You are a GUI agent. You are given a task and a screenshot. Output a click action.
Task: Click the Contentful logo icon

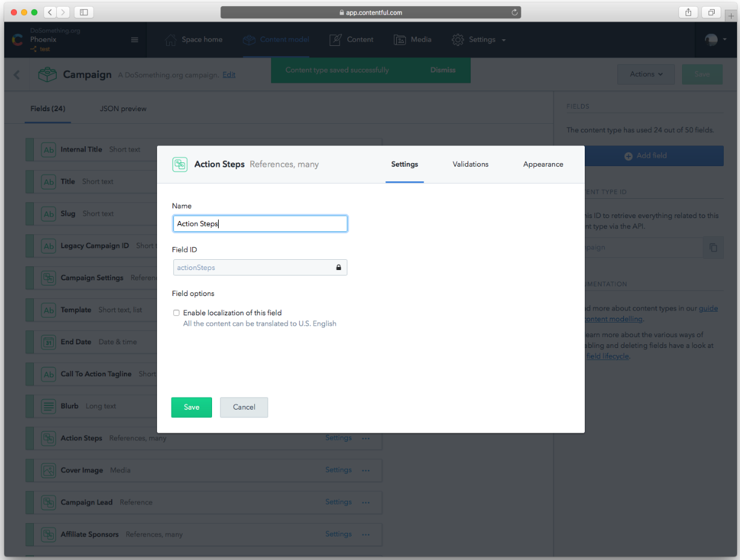[x=18, y=40]
